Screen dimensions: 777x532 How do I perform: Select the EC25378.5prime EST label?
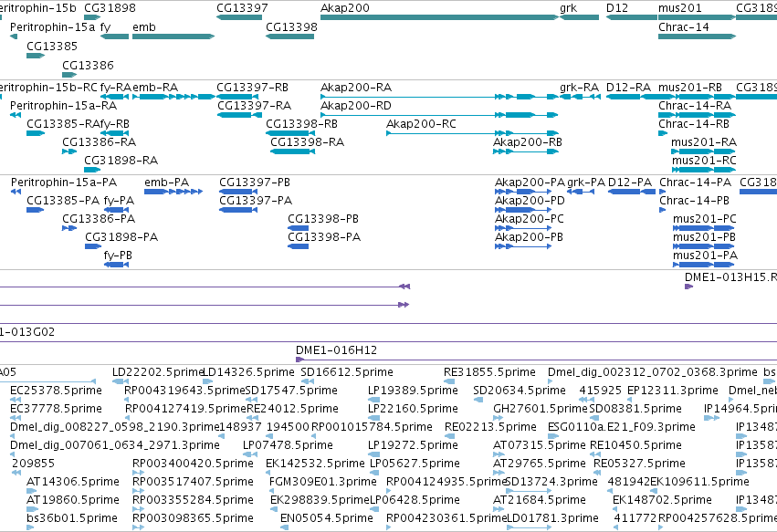tap(56, 391)
